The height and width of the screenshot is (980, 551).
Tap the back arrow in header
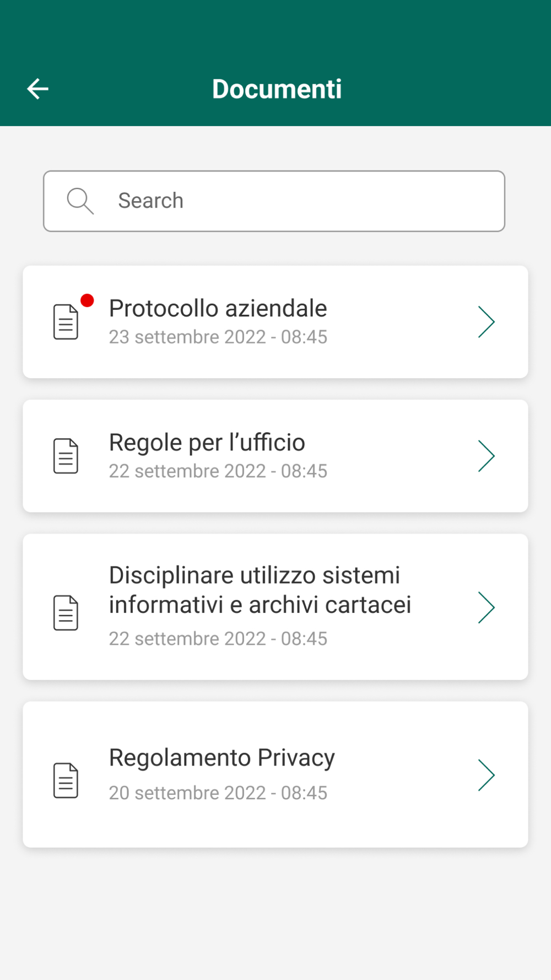click(38, 89)
